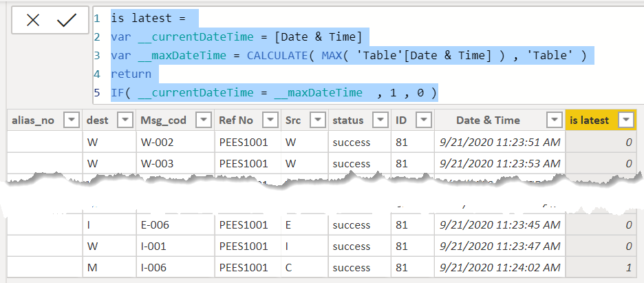The height and width of the screenshot is (283, 644).
Task: Select Src cell I in I-001 row
Action: click(x=304, y=246)
